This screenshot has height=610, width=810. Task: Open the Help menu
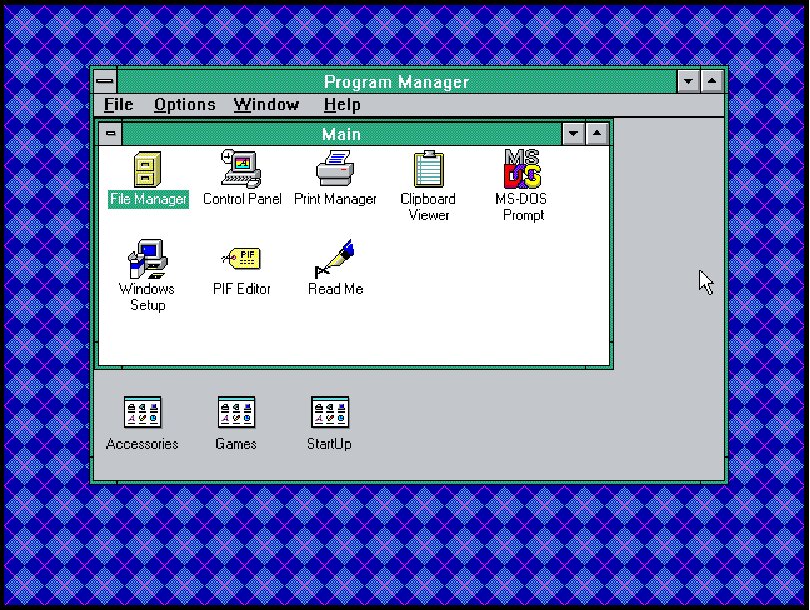tap(342, 105)
